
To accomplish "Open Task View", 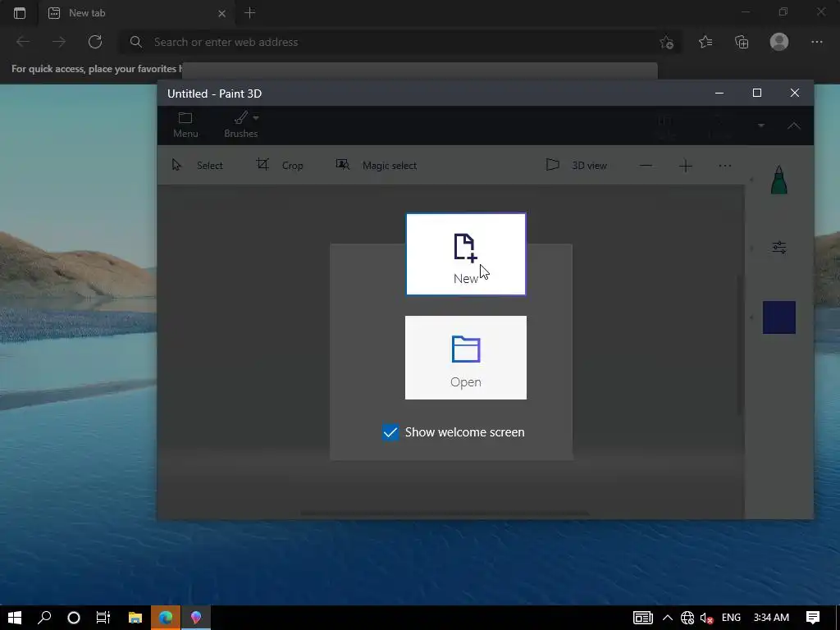I will coord(103,618).
